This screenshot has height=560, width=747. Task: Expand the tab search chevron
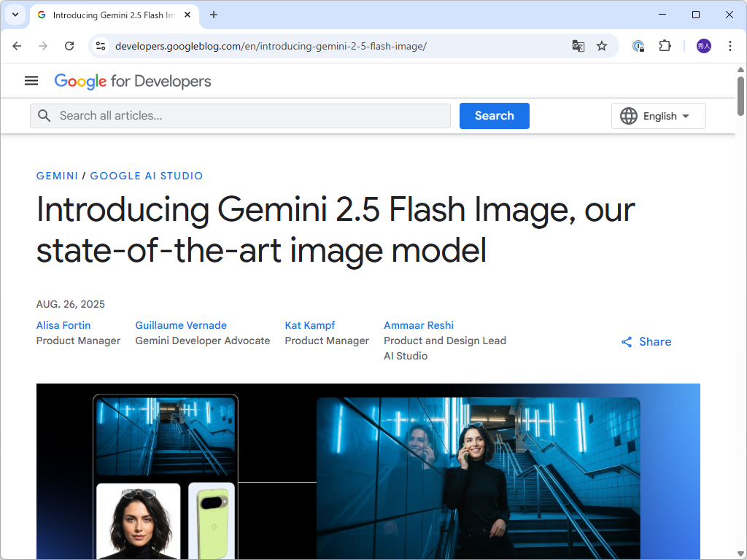(x=15, y=15)
